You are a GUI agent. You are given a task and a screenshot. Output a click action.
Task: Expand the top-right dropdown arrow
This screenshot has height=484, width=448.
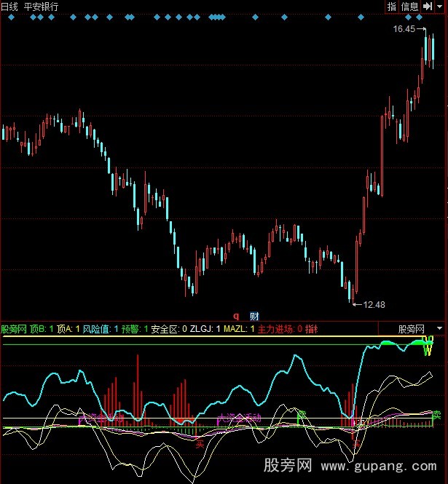[x=440, y=7]
